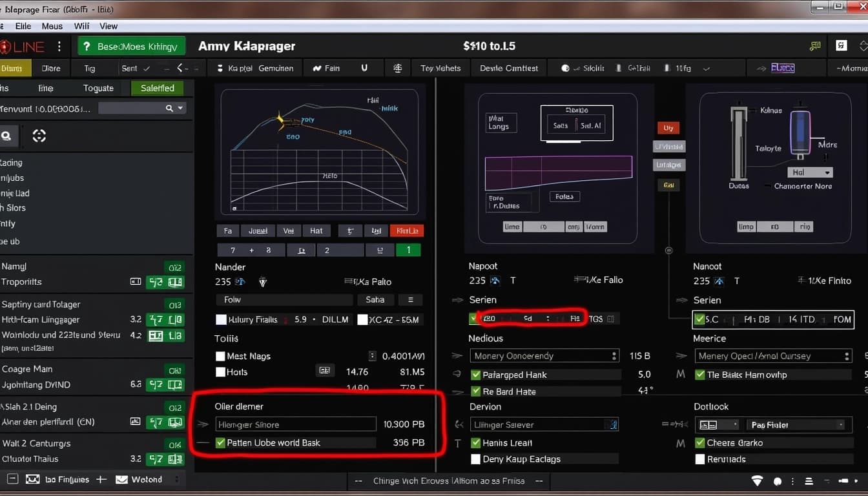
Task: Uncheck the Patargped Hank checkbox
Action: tap(474, 374)
